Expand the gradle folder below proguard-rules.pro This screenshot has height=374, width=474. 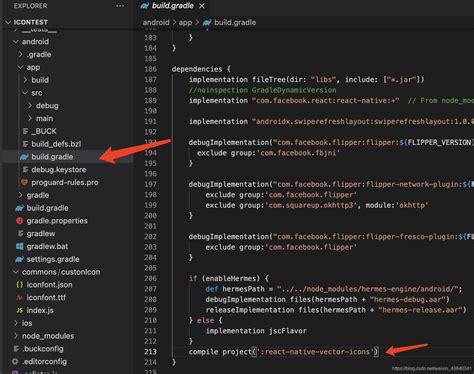[x=21, y=195]
